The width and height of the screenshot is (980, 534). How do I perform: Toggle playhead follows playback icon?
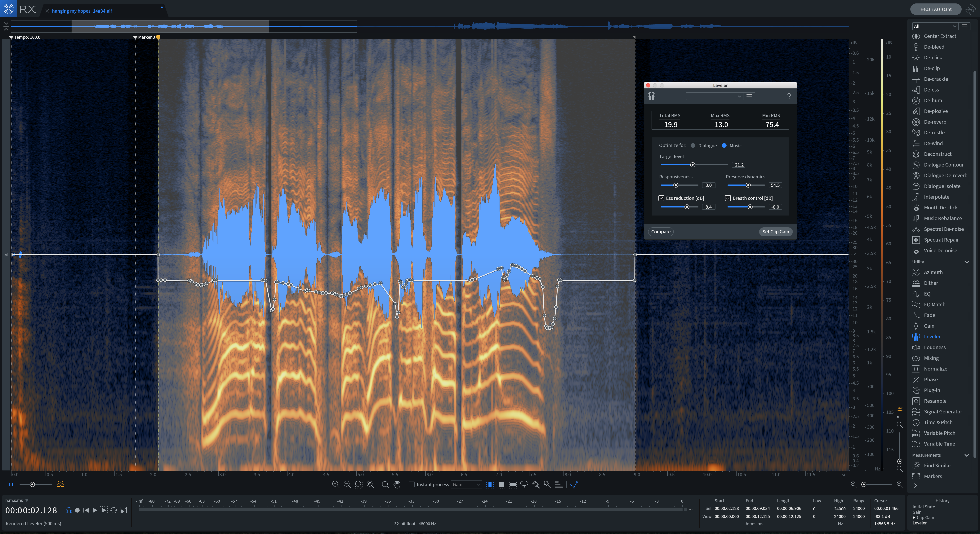point(123,510)
